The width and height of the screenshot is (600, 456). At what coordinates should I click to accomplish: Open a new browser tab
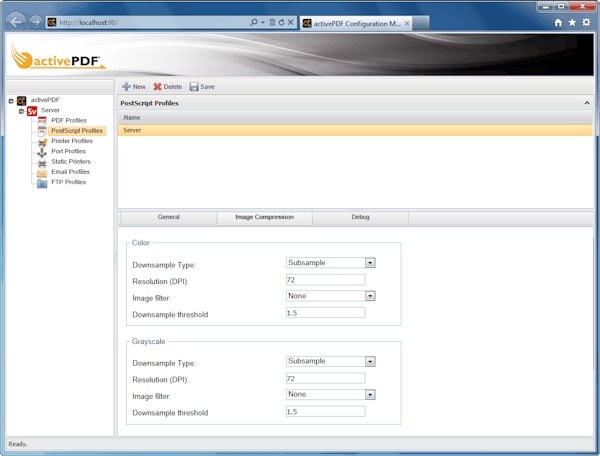click(421, 23)
